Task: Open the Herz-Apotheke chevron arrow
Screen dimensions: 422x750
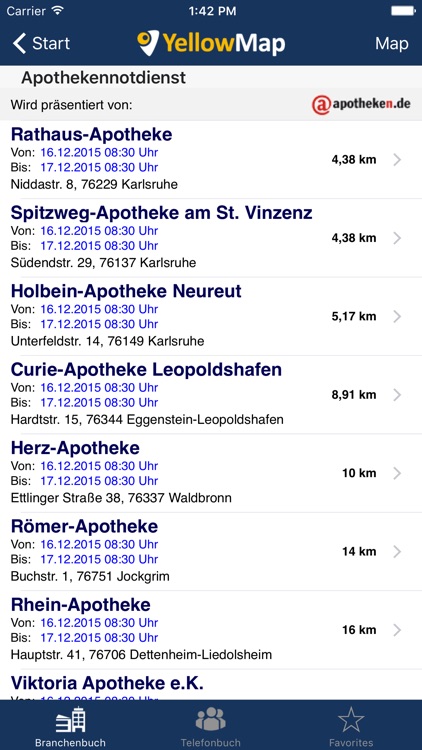Action: (397, 474)
